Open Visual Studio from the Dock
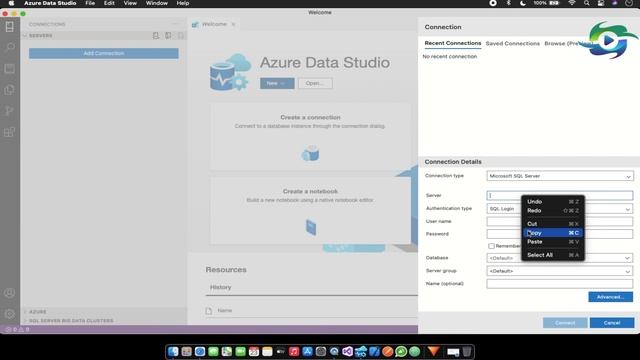 coord(347,351)
